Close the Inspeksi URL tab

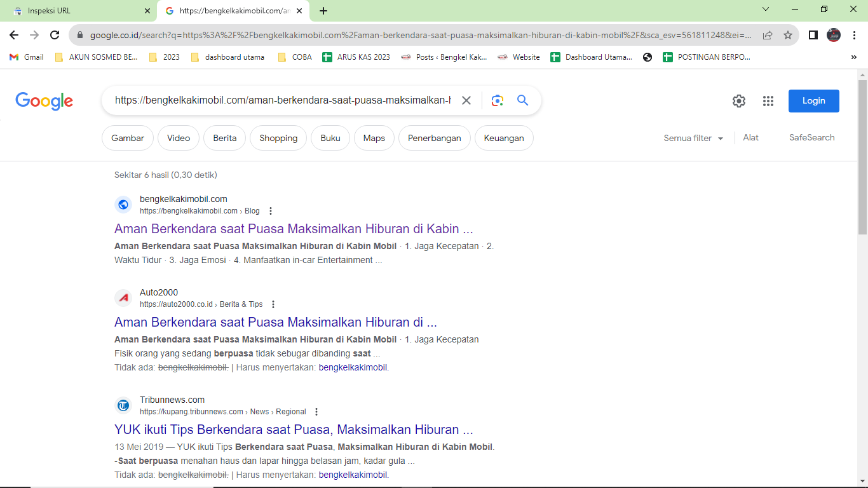point(147,11)
